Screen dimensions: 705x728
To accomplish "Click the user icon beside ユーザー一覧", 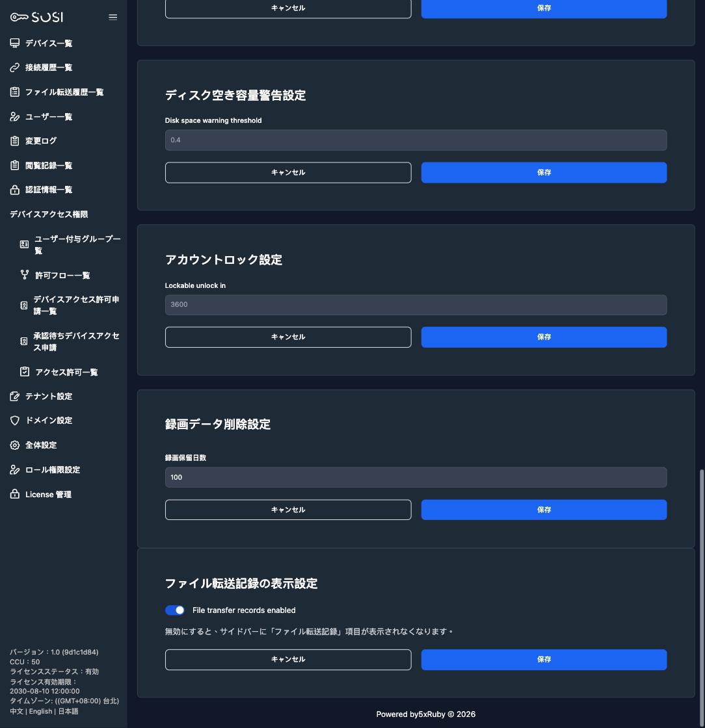I will click(15, 116).
